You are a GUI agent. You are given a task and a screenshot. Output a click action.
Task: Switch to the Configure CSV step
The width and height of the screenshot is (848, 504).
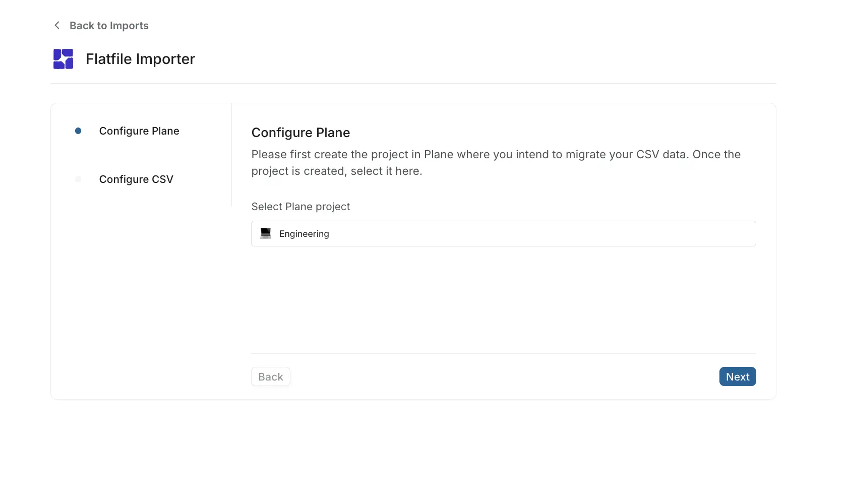pos(136,179)
